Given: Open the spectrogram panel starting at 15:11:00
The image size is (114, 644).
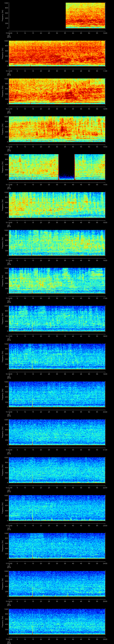Looking at the screenshot, I should pyautogui.click(x=57, y=91).
